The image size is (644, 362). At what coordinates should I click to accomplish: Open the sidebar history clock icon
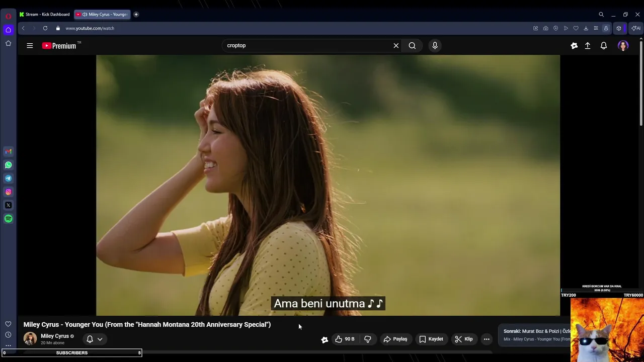click(8, 335)
